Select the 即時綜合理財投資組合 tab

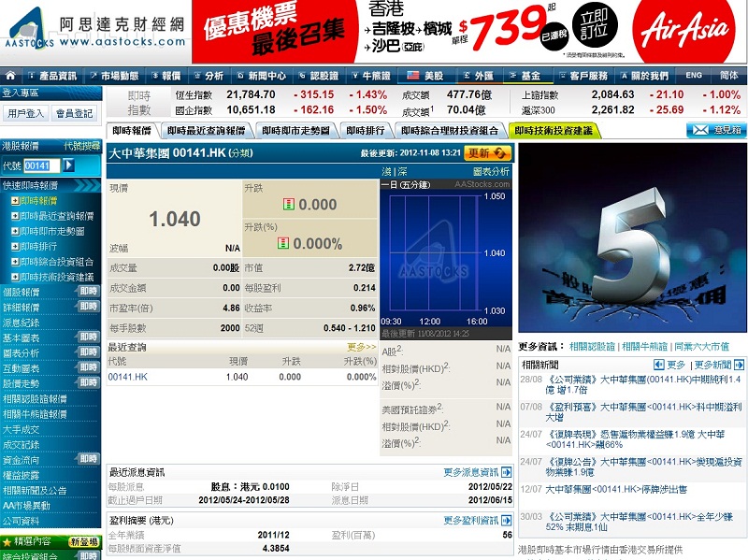click(x=450, y=130)
